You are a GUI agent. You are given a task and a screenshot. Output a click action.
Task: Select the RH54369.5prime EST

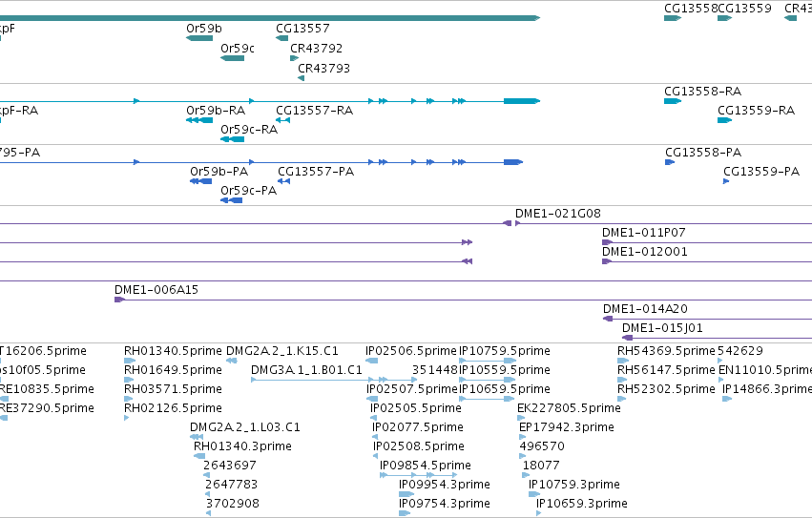pos(623,361)
